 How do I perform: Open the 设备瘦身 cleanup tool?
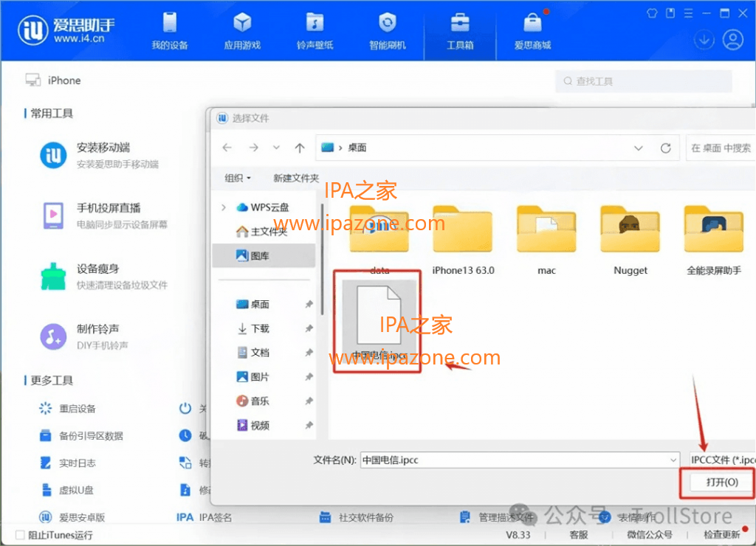103,276
